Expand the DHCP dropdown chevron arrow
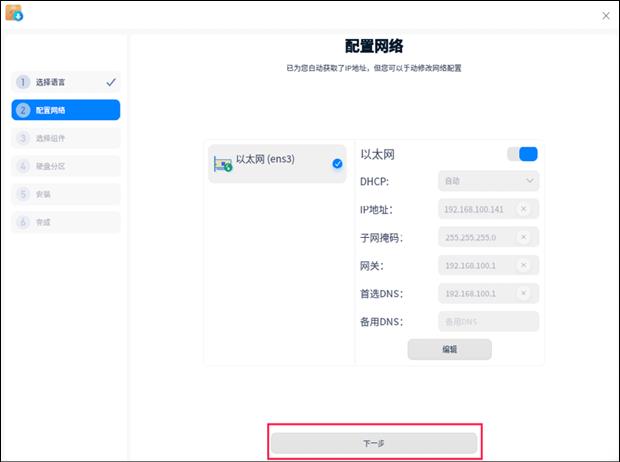 click(529, 181)
